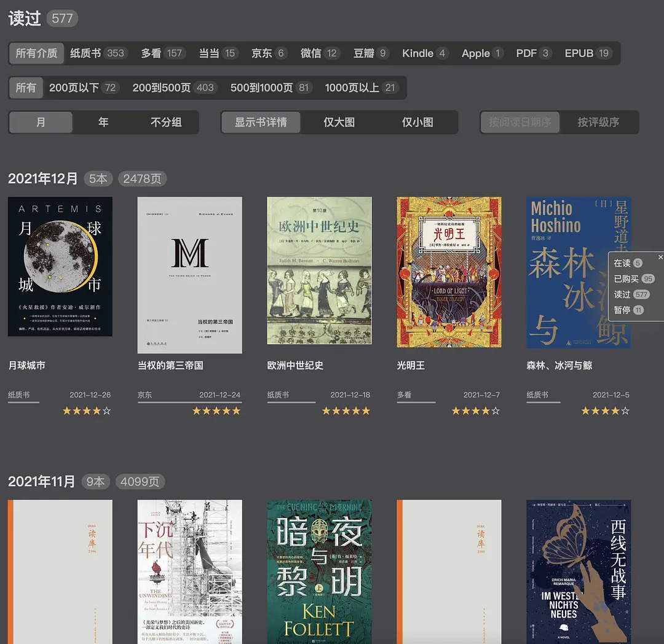This screenshot has height=644, width=664.
Task: Filter by 当当 15
Action: 218,53
